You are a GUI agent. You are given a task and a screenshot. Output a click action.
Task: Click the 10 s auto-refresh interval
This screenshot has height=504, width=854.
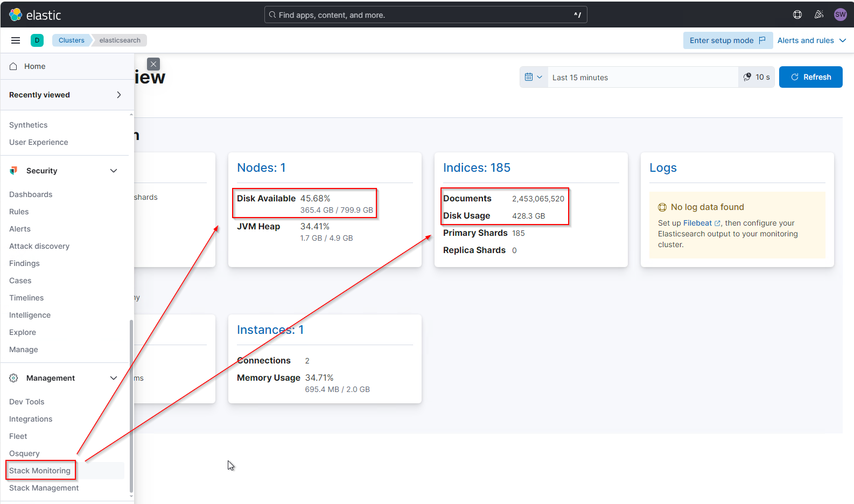click(x=757, y=77)
